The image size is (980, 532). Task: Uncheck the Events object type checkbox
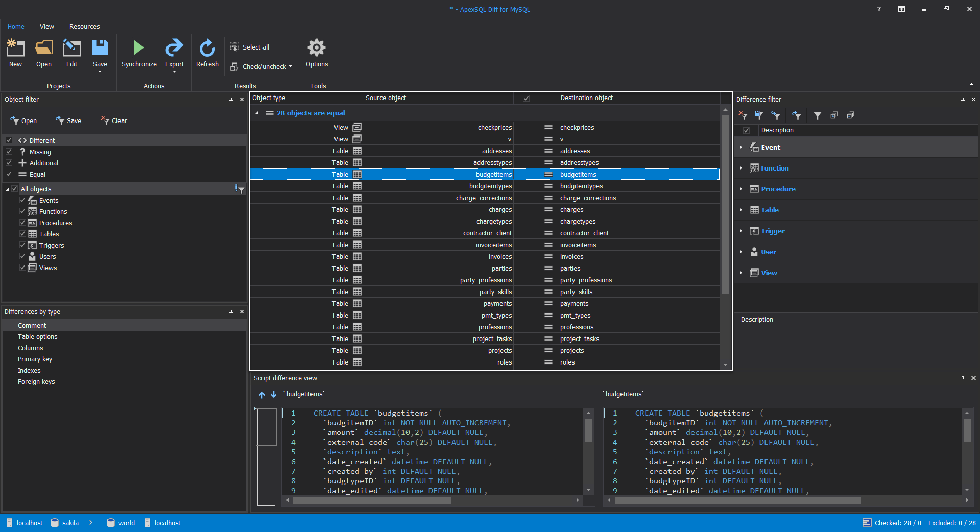22,200
